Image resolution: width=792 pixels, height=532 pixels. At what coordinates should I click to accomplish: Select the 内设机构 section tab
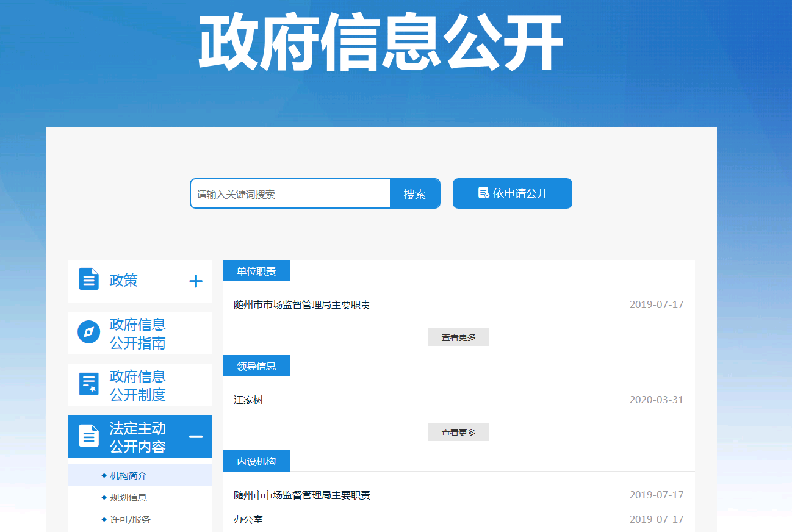[256, 462]
